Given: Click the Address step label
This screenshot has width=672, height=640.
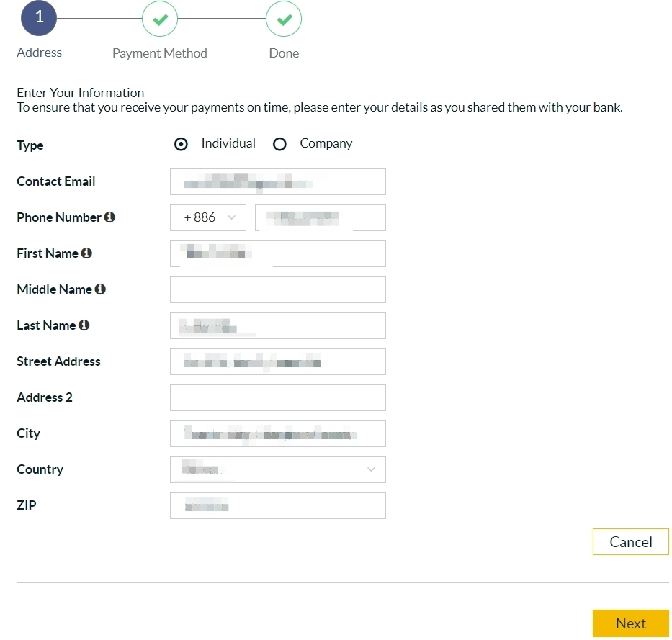Looking at the screenshot, I should 39,53.
